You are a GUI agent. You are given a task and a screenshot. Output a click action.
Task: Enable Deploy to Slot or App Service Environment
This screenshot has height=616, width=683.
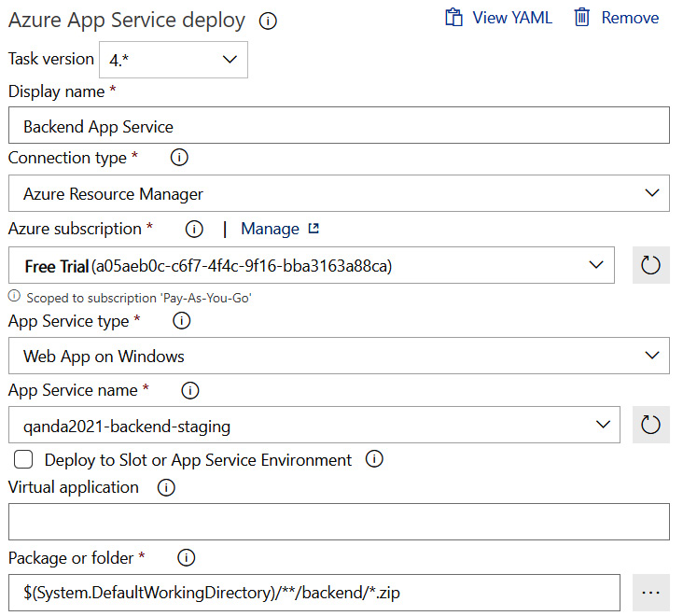click(x=23, y=459)
